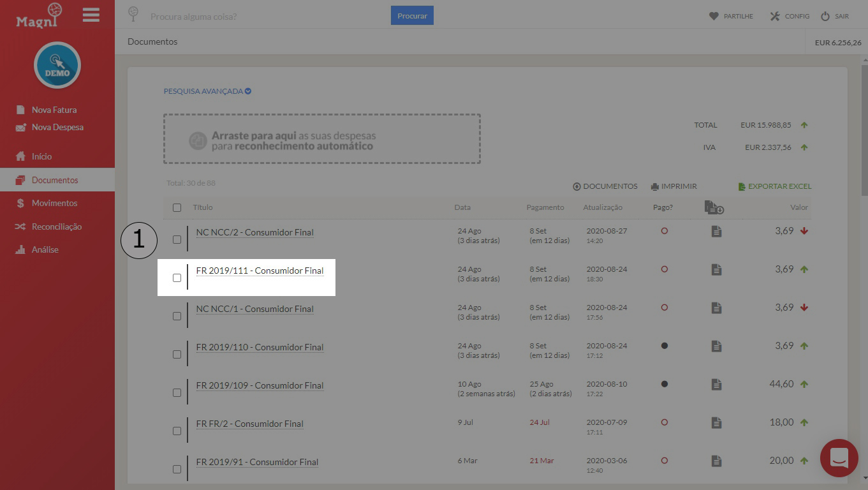Select the NC NCC/2 row checkbox

[177, 239]
